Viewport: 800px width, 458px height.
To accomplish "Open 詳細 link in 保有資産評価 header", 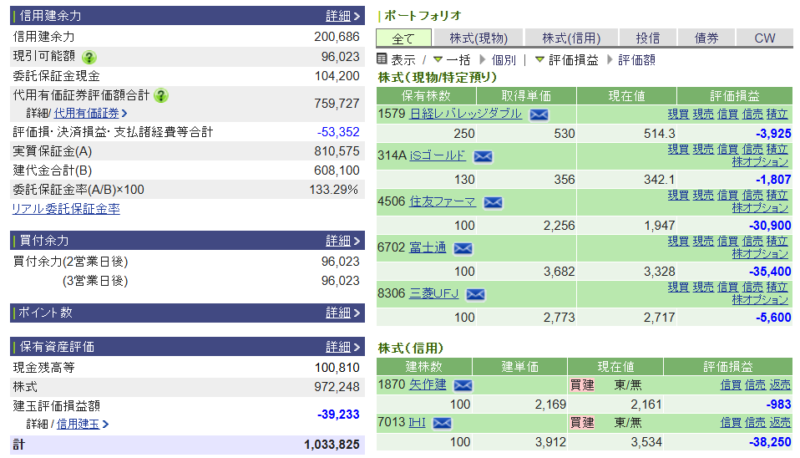I will (x=343, y=347).
